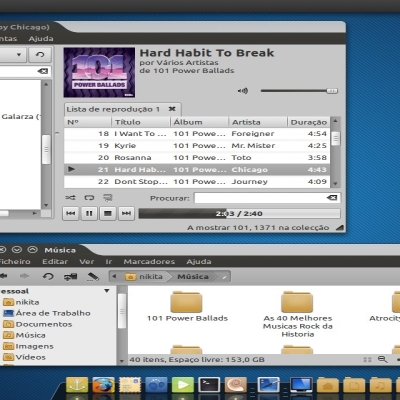This screenshot has width=400, height=400.
Task: Click the anchor icon in the dock
Action: coord(77,385)
